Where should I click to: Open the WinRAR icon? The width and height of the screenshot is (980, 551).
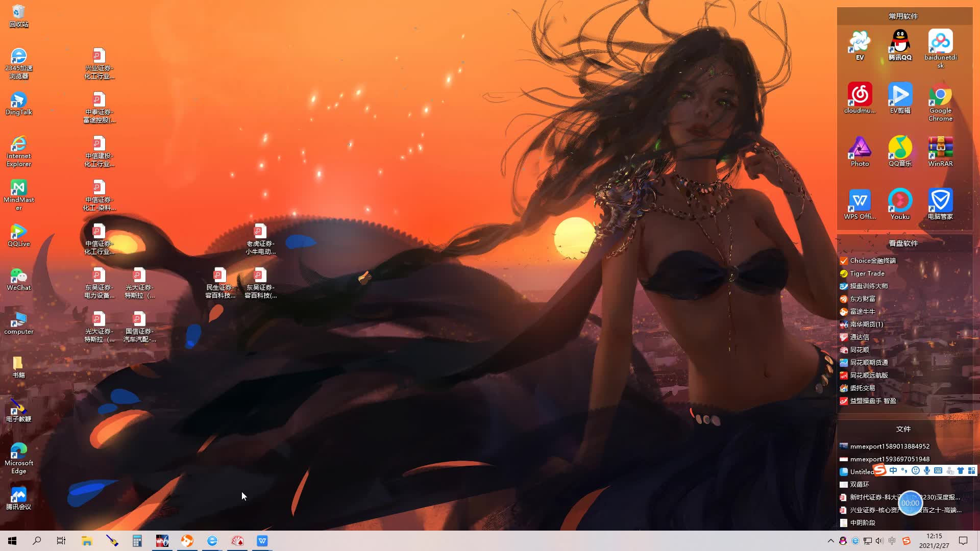coord(940,152)
